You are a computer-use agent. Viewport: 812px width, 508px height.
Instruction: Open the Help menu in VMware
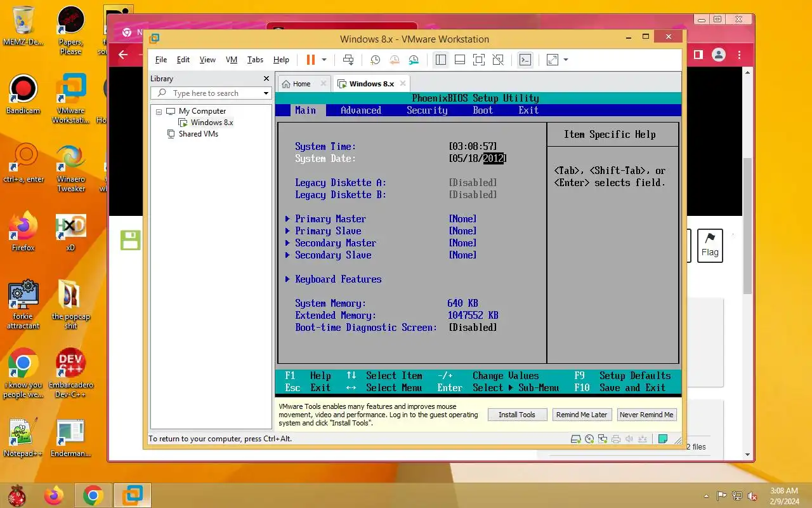(281, 60)
